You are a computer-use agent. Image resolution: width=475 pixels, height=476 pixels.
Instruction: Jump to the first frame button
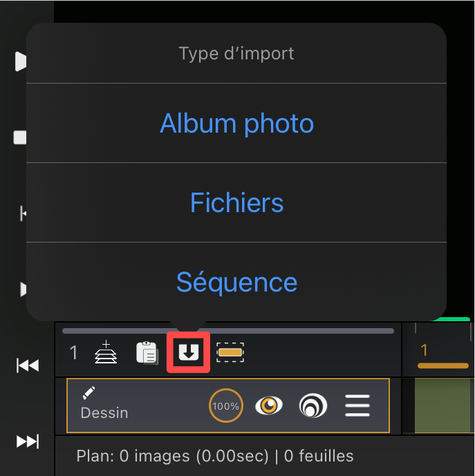pos(28,365)
